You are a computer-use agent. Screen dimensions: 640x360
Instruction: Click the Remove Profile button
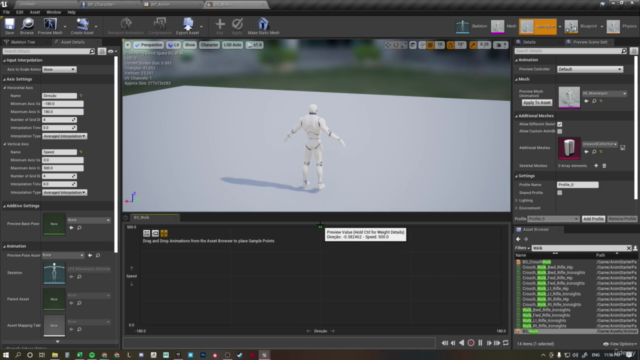[622, 219]
